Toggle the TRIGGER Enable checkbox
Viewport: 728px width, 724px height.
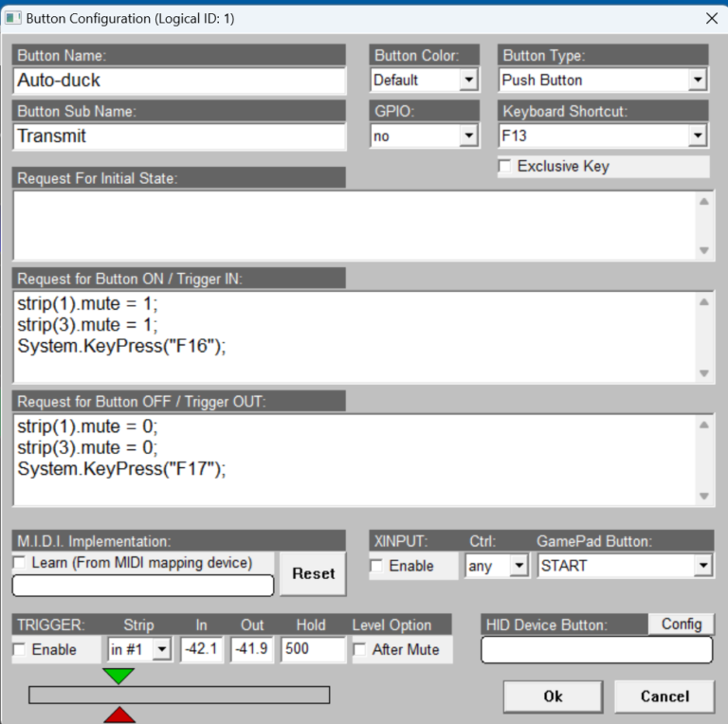[x=20, y=649]
